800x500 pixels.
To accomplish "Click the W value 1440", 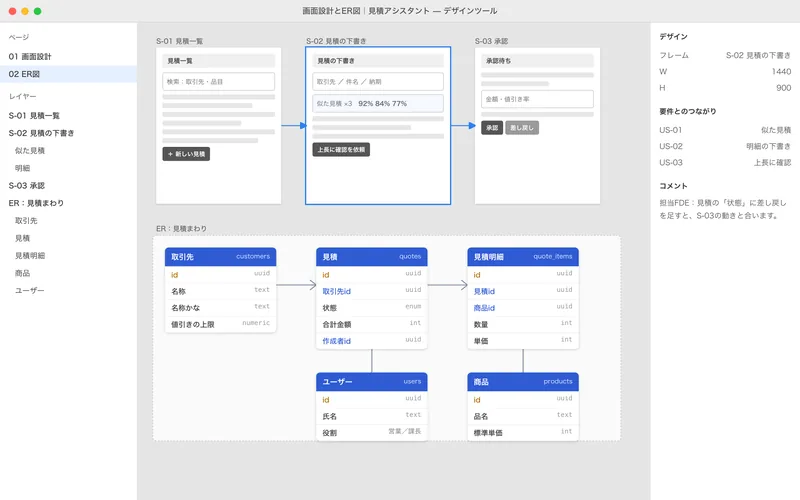I will (x=781, y=71).
